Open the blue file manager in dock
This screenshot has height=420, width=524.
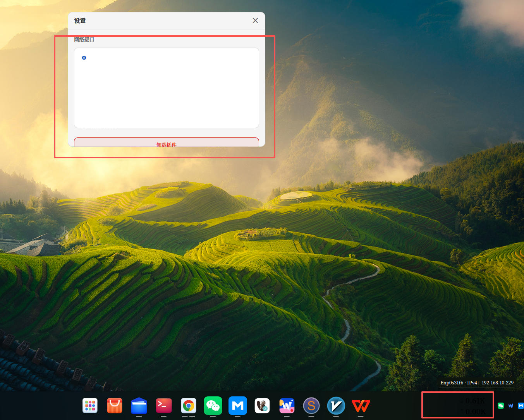[x=139, y=406]
